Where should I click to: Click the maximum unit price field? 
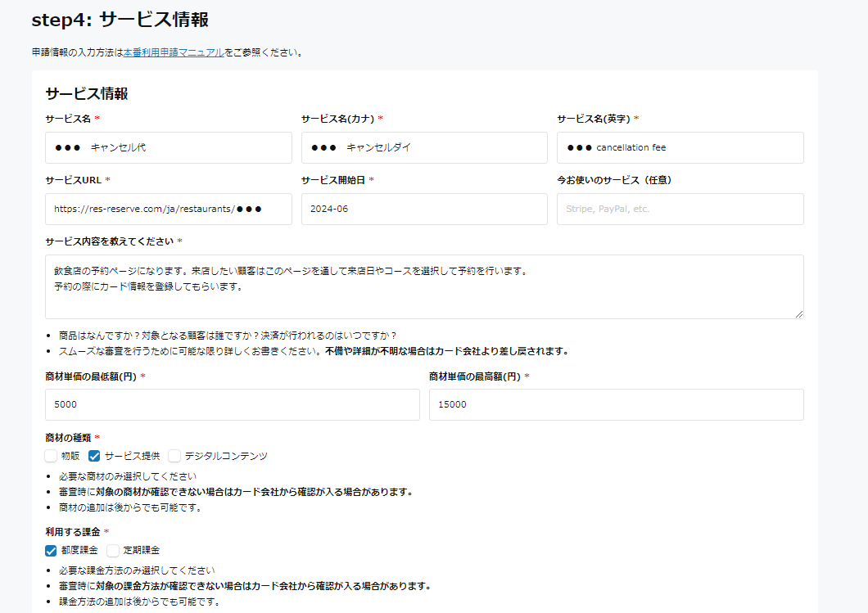coord(616,404)
